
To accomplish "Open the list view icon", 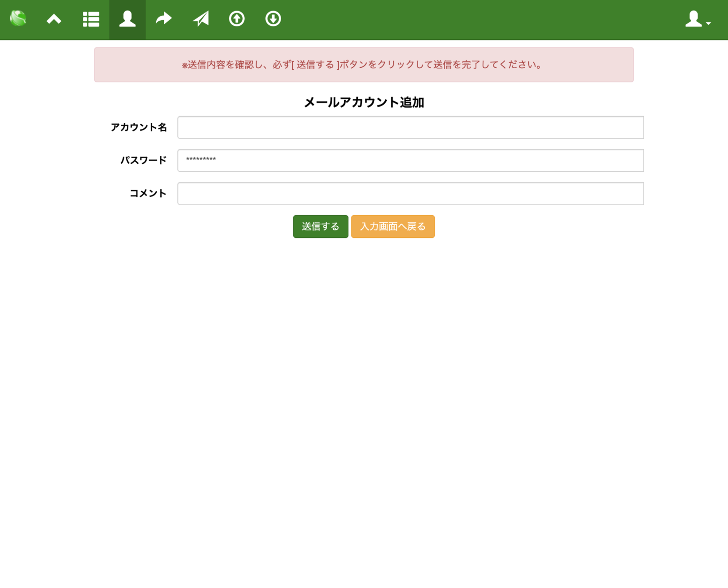I will point(91,19).
